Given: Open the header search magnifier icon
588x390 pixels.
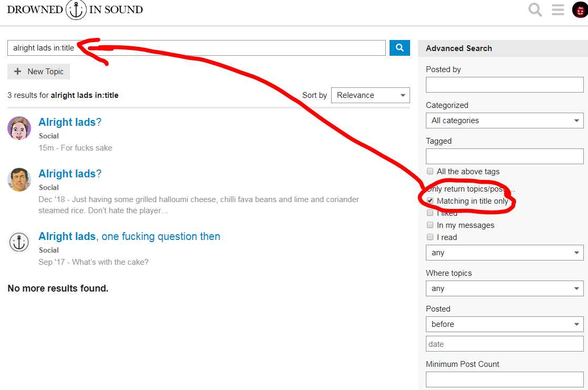Looking at the screenshot, I should point(535,10).
